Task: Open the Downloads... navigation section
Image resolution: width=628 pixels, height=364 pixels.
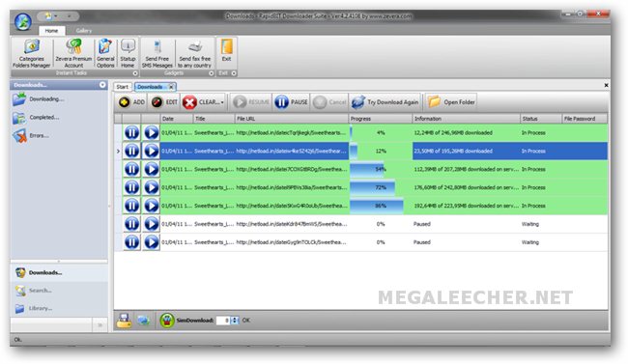Action: pos(59,272)
